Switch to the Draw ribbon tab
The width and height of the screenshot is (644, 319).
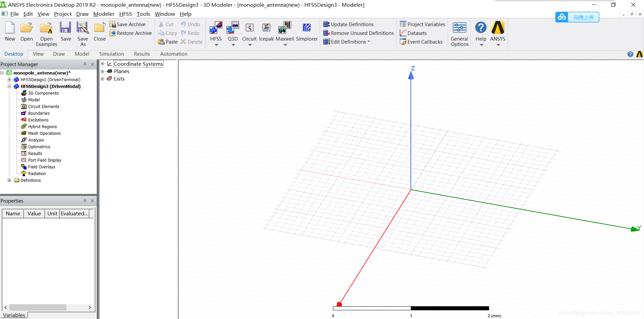[59, 54]
